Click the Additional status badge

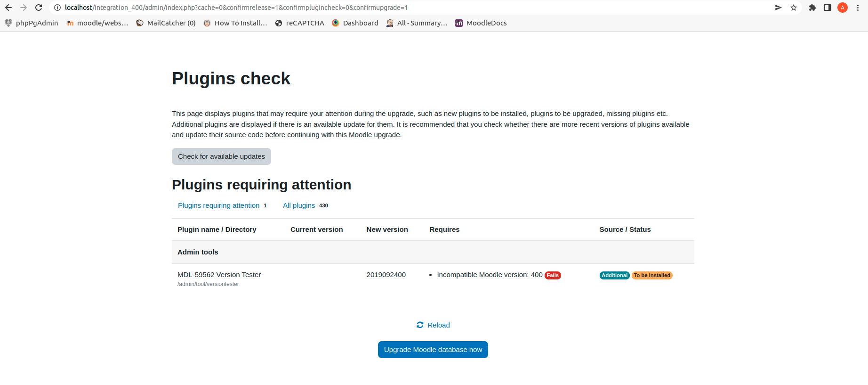coord(614,276)
